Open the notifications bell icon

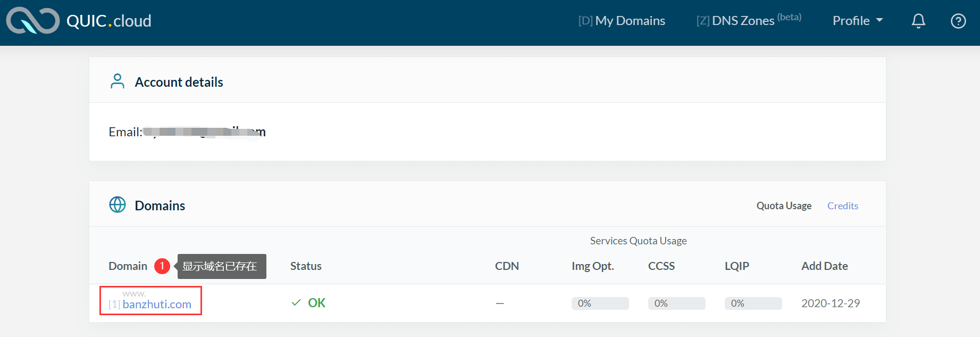click(x=918, y=21)
